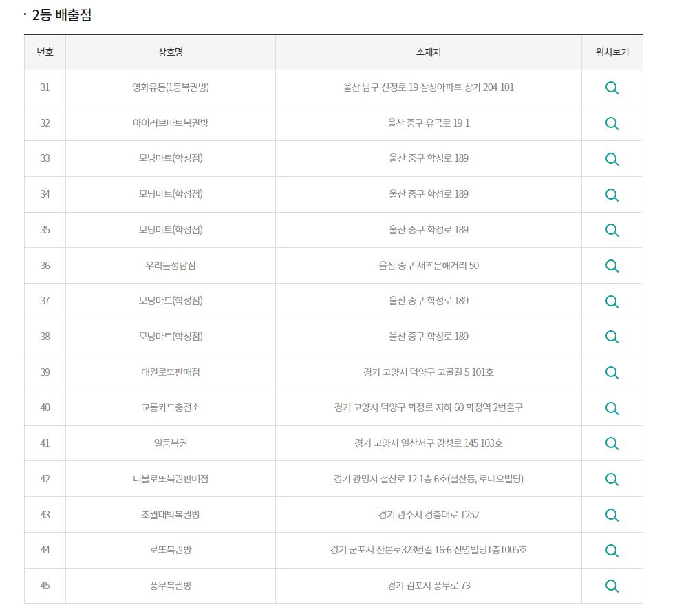The image size is (697, 616).
Task: View location of 로또복권방 row 44
Action: tap(612, 550)
